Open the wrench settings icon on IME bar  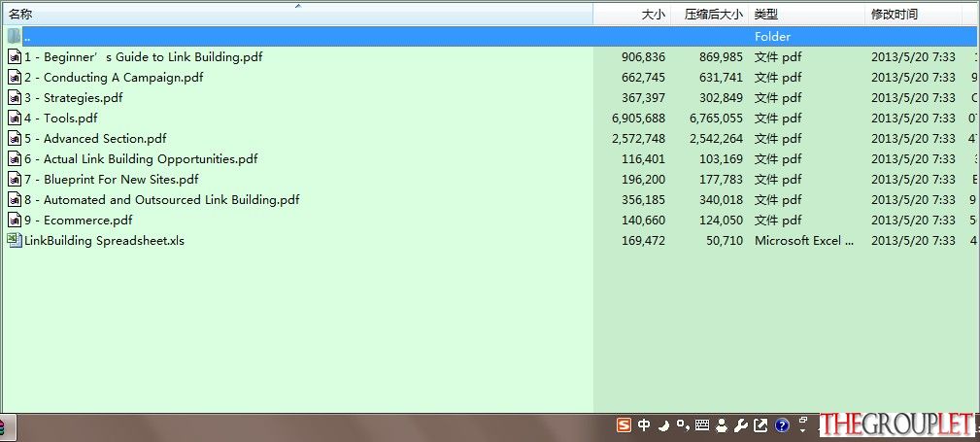click(741, 425)
